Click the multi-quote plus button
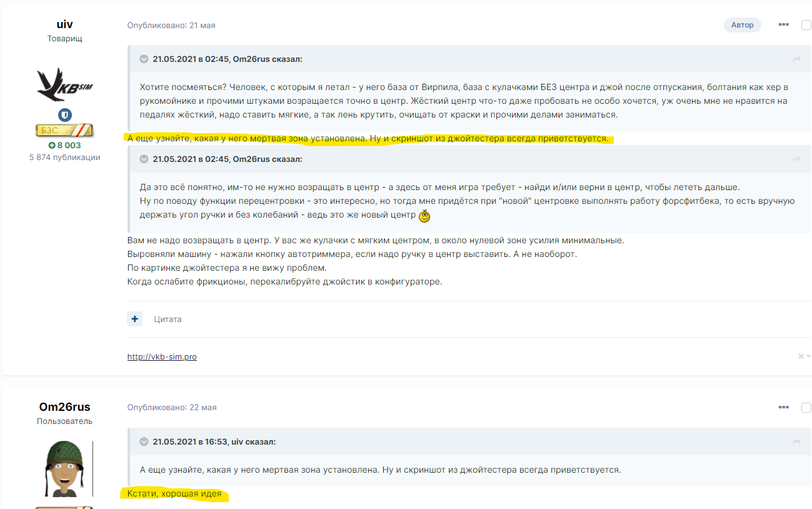The width and height of the screenshot is (812, 509). [135, 319]
